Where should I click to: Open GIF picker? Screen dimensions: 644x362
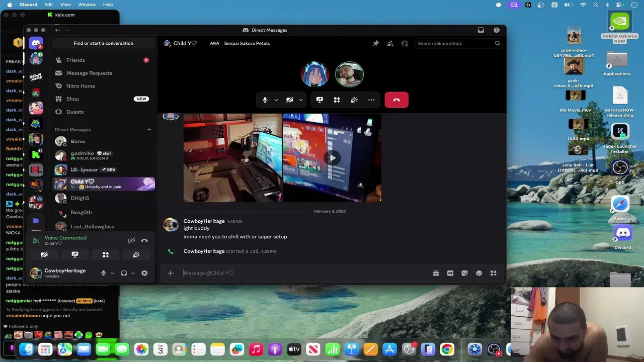(x=450, y=273)
